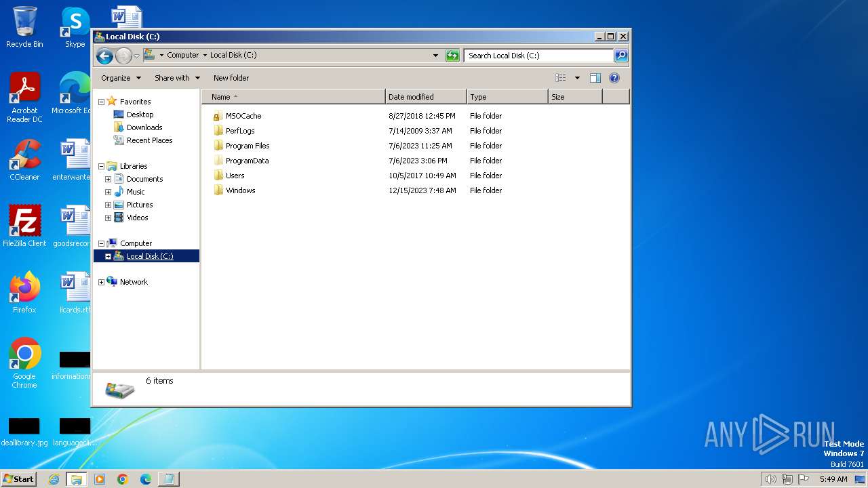Go back with the Explorer back arrow
The image size is (868, 488).
pos(104,56)
